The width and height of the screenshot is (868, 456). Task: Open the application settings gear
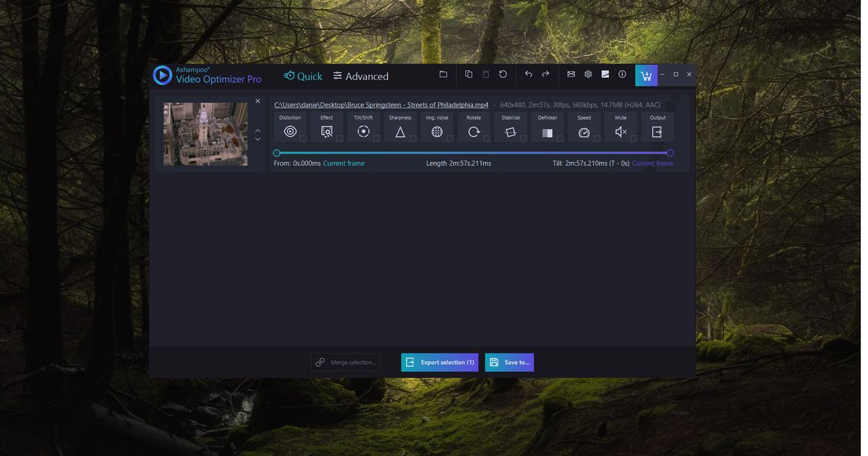point(587,73)
